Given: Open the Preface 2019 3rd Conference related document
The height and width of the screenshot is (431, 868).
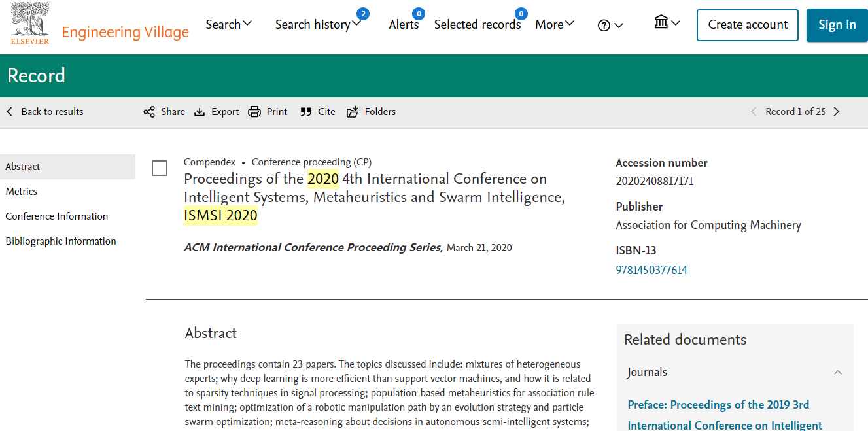Looking at the screenshot, I should point(725,415).
